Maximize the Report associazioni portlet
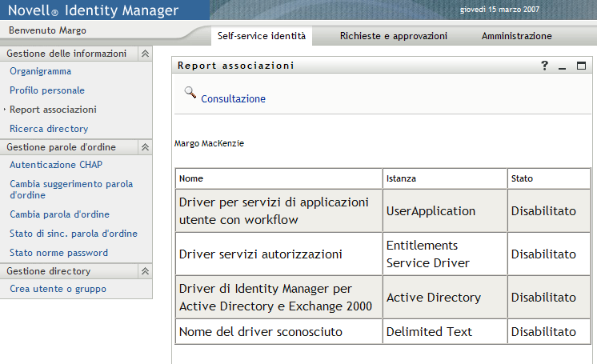This screenshot has width=597, height=364. [x=582, y=66]
